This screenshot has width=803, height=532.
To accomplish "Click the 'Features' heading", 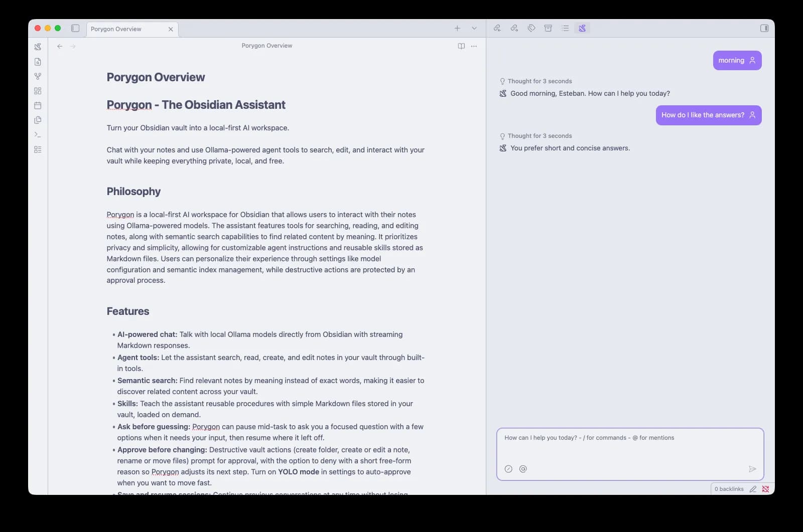I will [128, 311].
